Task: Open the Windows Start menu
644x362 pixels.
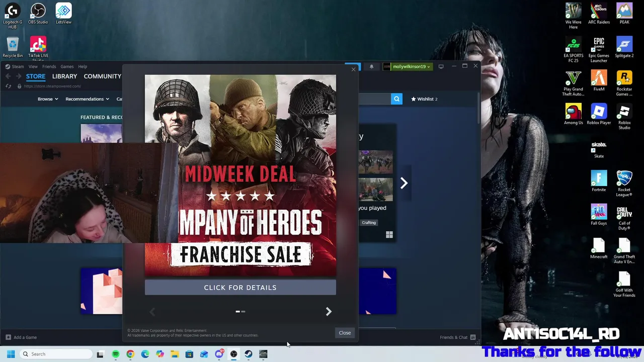Action: click(11, 354)
